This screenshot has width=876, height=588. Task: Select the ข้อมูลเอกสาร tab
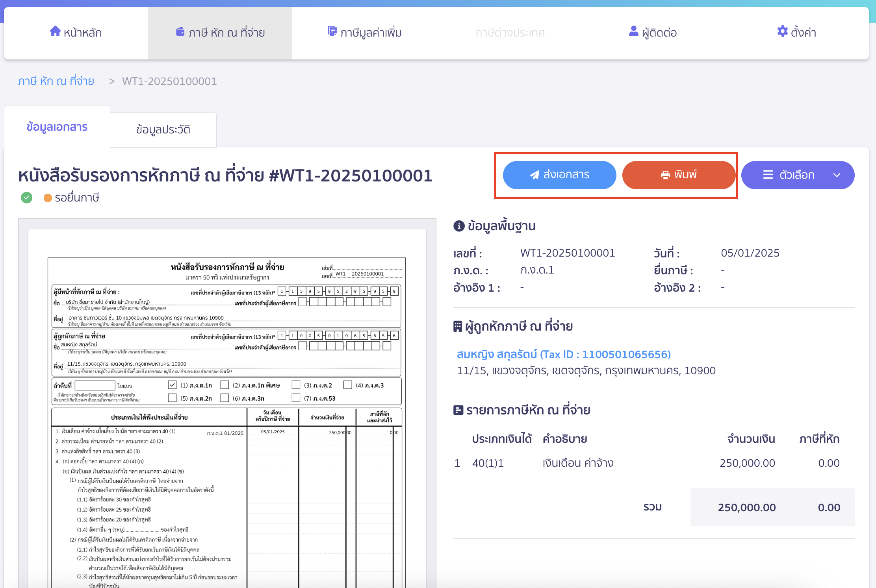(x=57, y=127)
